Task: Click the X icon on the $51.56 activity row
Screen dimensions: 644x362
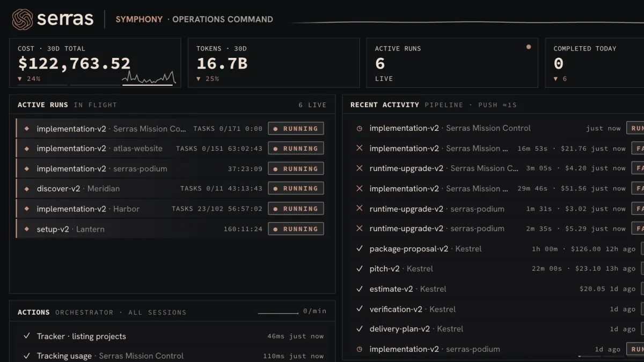Action: (x=360, y=188)
